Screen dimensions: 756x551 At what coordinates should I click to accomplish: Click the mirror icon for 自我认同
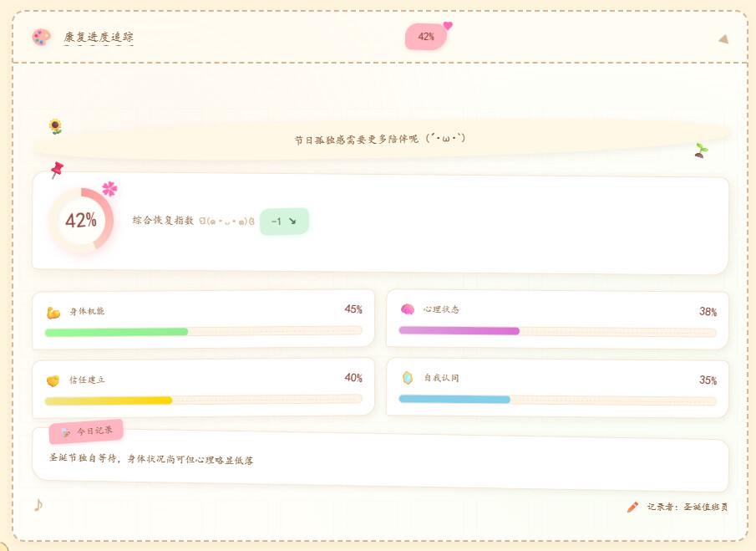pyautogui.click(x=408, y=378)
